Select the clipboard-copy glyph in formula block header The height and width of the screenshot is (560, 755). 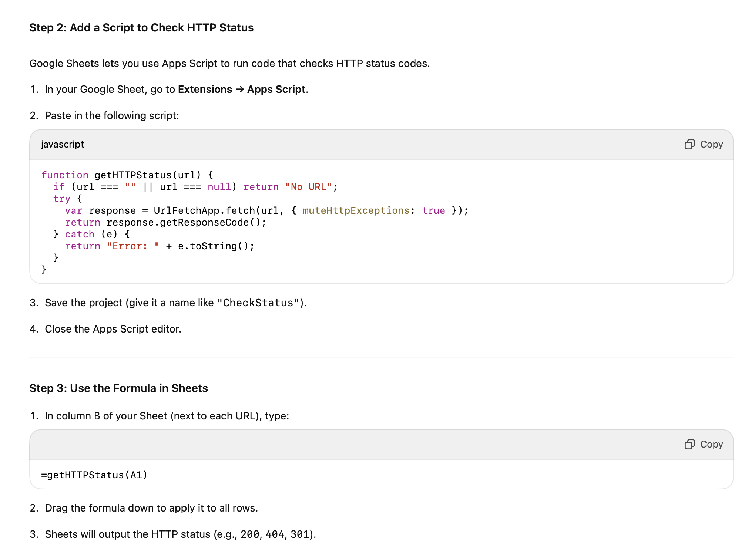(689, 444)
